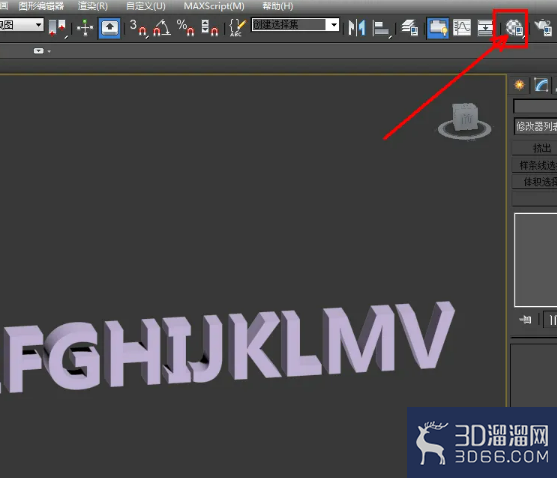The width and height of the screenshot is (557, 478).
Task: Expand the named selection sets dropdown arrow
Action: click(x=334, y=25)
